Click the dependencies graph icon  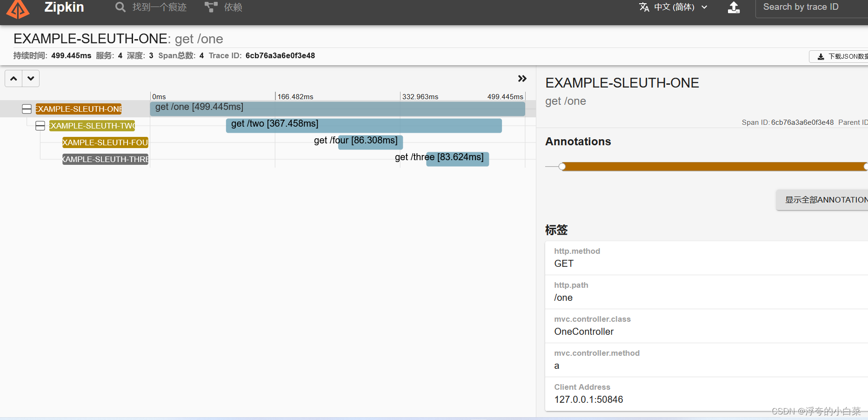pos(211,7)
